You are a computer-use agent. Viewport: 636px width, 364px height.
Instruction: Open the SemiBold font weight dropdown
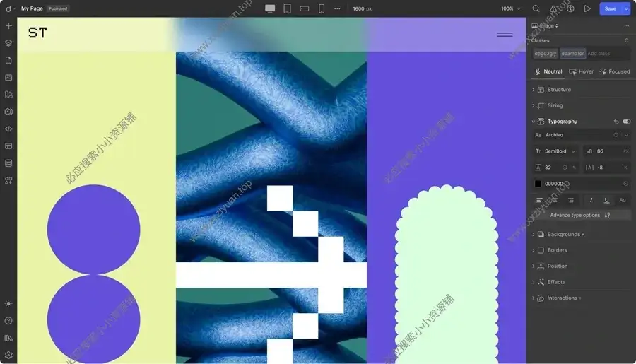pyautogui.click(x=555, y=151)
